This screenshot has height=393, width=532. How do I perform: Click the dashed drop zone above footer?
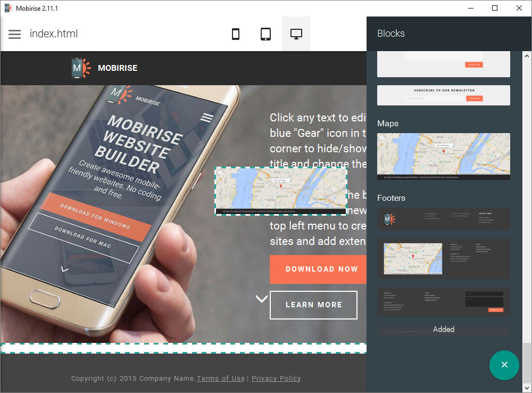click(183, 348)
